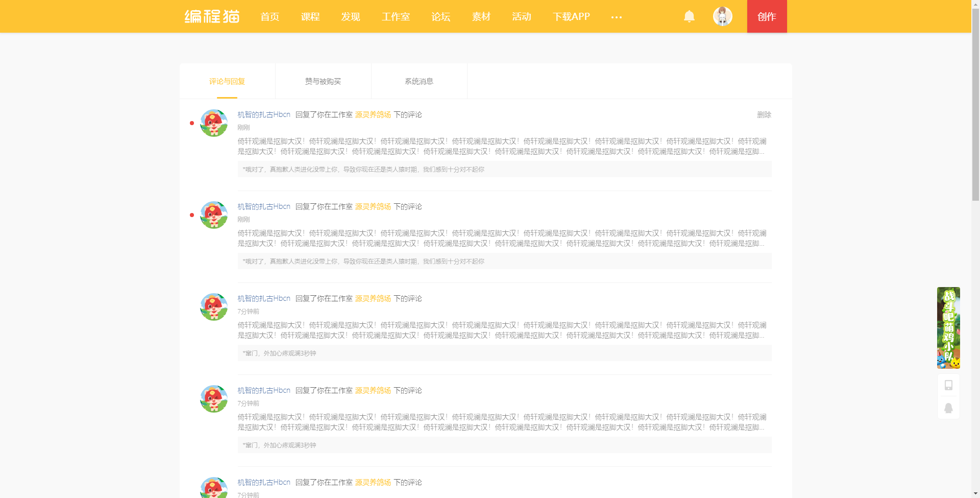Open 机智的扎古Hbcn link in bottom partially visible comment

tap(264, 483)
